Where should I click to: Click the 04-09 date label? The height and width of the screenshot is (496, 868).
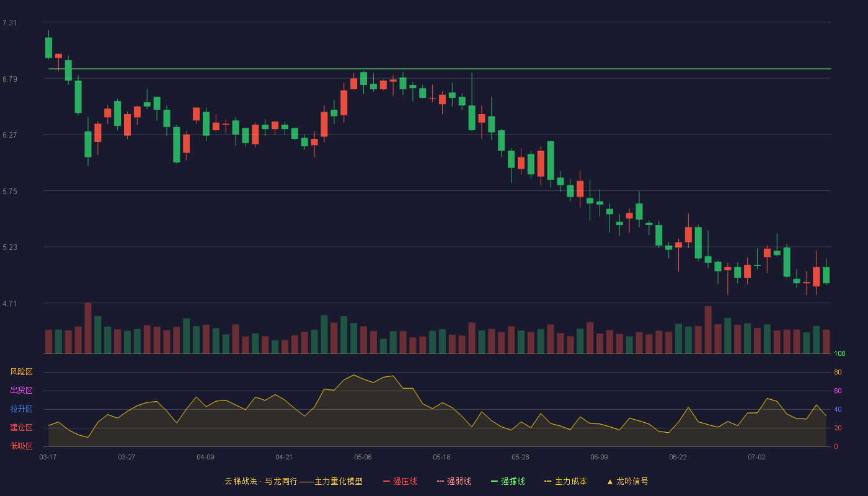pos(205,457)
